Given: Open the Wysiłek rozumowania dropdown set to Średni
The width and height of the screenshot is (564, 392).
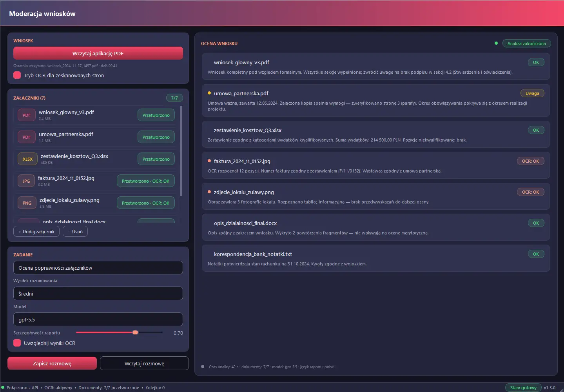Looking at the screenshot, I should click(x=98, y=294).
